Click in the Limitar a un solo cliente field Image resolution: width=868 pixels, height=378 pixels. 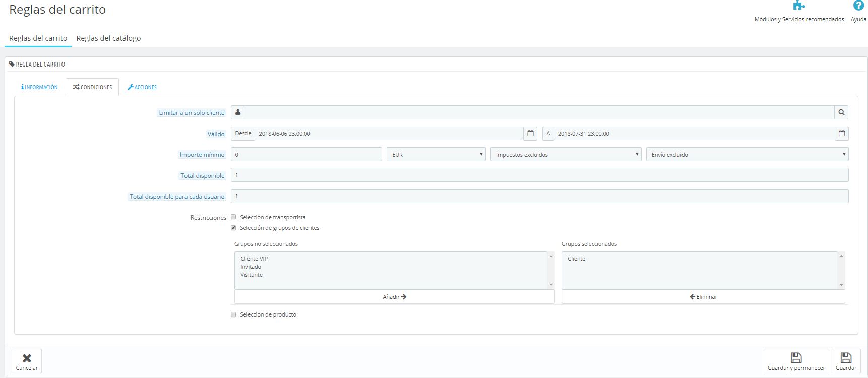coord(539,112)
